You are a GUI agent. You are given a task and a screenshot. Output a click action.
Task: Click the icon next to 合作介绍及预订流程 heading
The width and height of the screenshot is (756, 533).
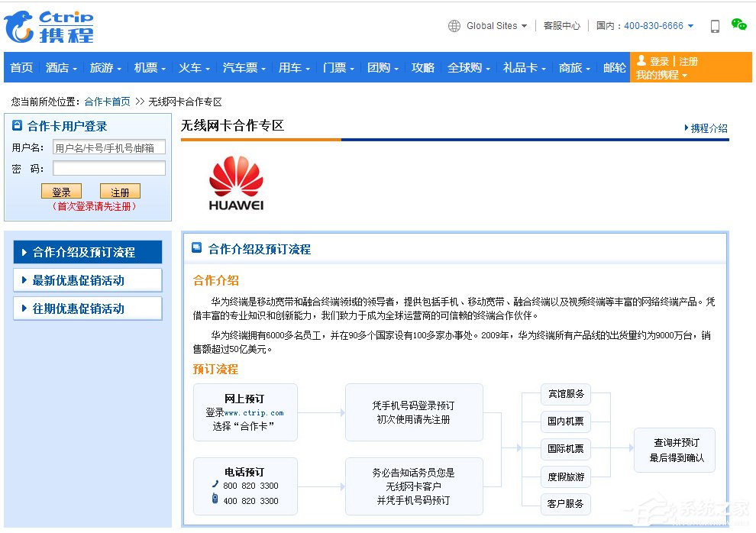(x=197, y=248)
